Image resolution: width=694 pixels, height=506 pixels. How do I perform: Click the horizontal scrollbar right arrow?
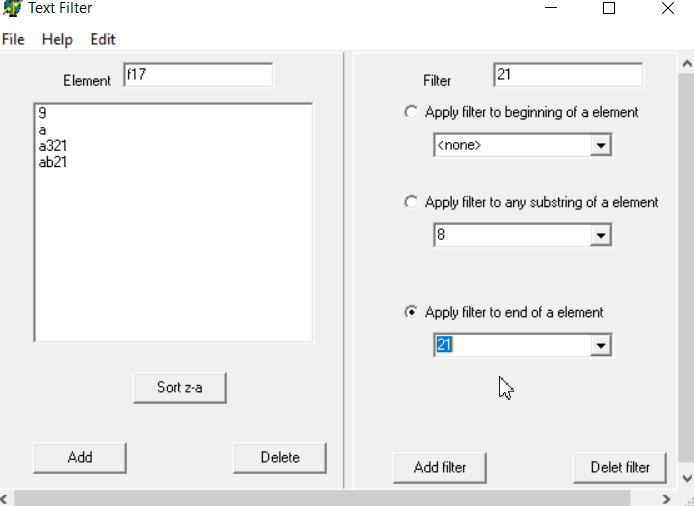tap(666, 499)
